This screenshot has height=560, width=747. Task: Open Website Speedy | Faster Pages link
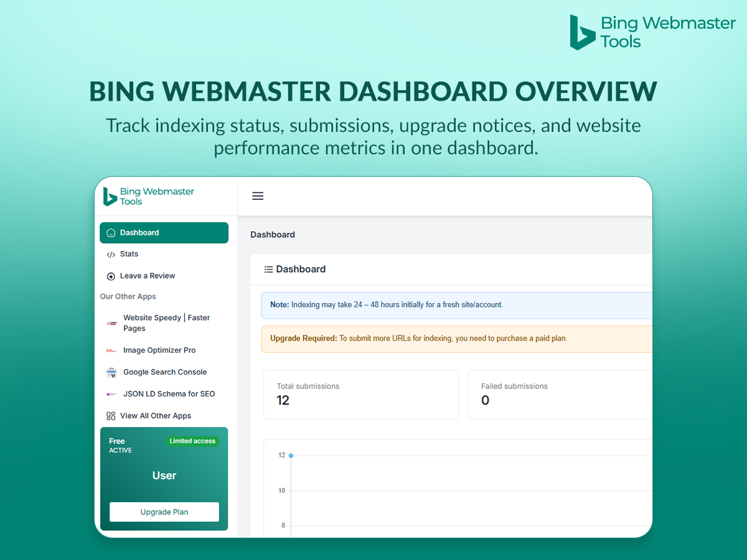click(166, 323)
